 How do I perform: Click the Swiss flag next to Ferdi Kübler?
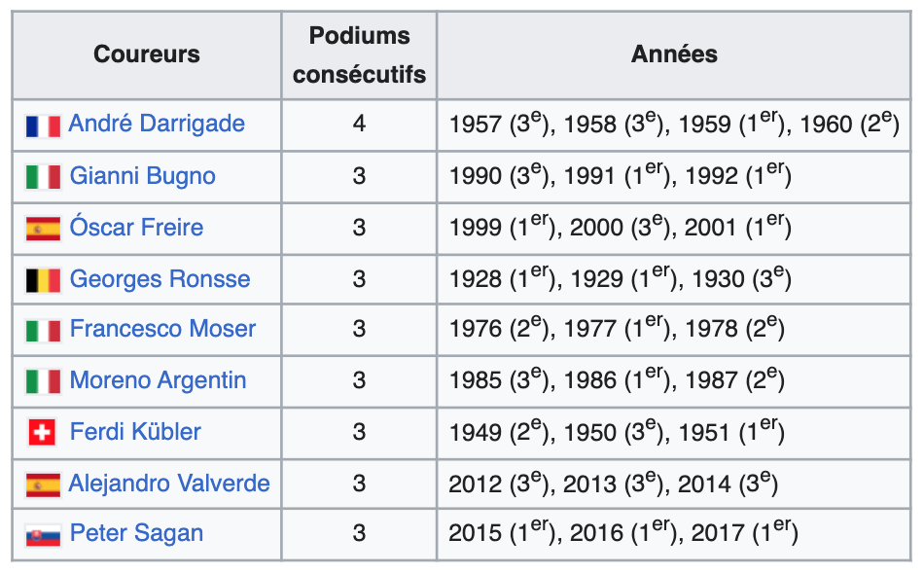[x=43, y=433]
